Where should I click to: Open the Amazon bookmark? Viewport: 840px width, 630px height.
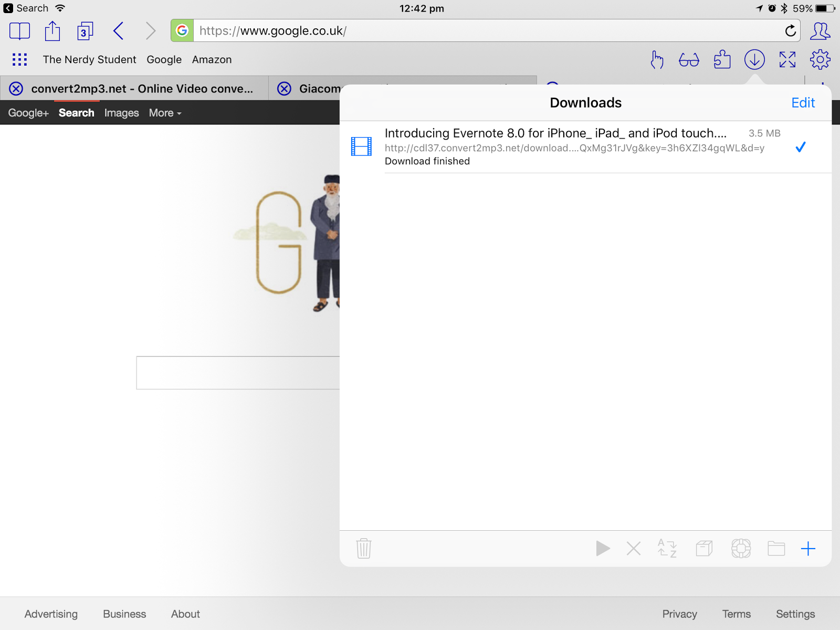pyautogui.click(x=212, y=59)
